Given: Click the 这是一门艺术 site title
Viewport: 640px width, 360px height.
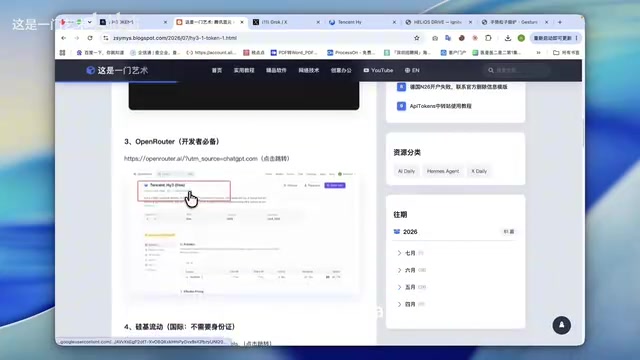Looking at the screenshot, I should [x=122, y=70].
